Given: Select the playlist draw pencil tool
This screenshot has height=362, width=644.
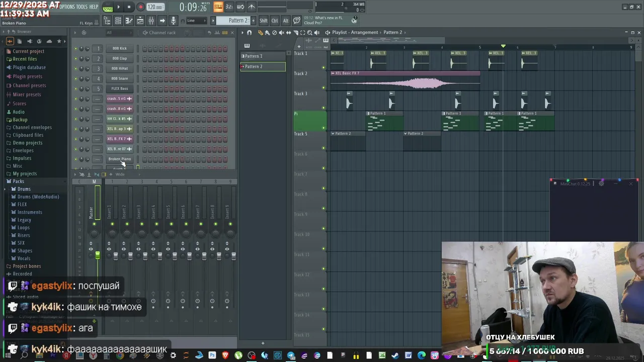Looking at the screenshot, I should tap(260, 33).
